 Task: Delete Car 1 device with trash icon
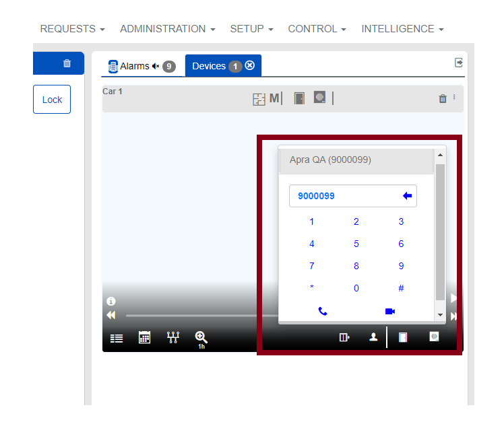click(x=443, y=99)
